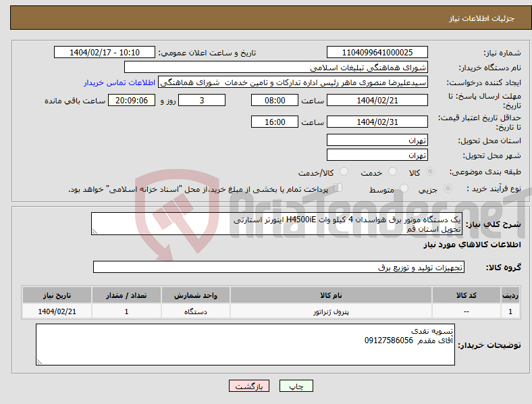Click the need number field 1104099641000025

pos(377,52)
